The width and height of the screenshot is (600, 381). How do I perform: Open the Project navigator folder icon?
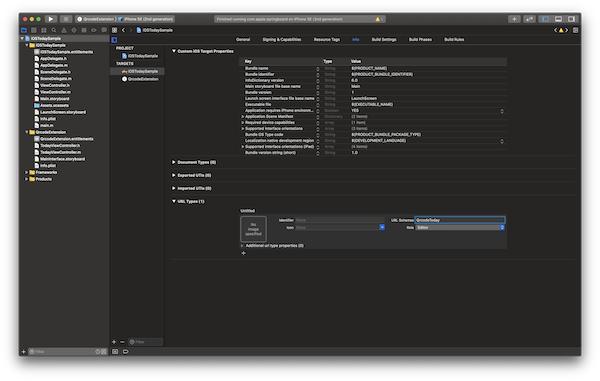(x=24, y=30)
